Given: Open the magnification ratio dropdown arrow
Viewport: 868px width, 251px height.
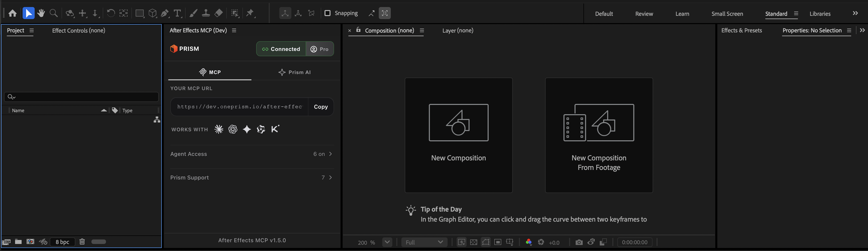Looking at the screenshot, I should [x=387, y=242].
